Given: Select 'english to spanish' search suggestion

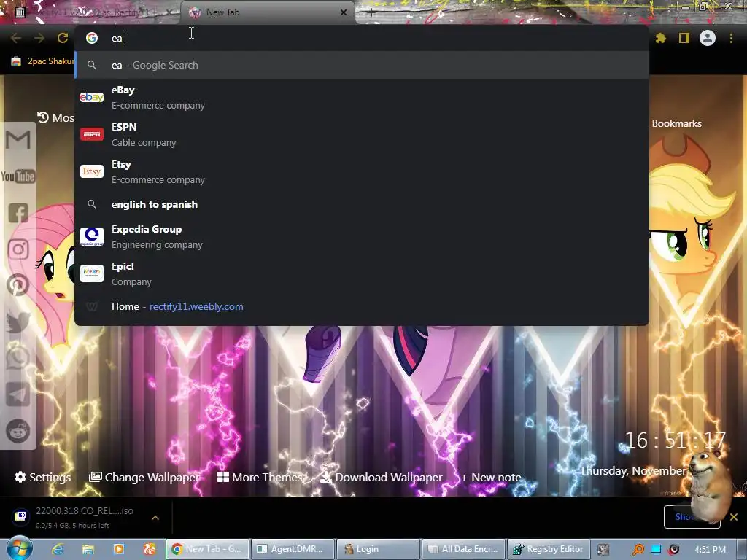Looking at the screenshot, I should click(362, 204).
